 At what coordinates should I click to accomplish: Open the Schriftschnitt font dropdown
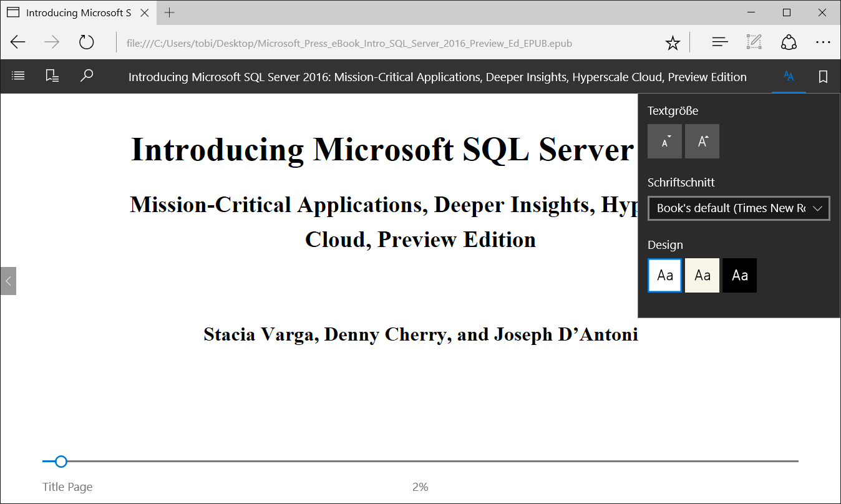pos(739,208)
